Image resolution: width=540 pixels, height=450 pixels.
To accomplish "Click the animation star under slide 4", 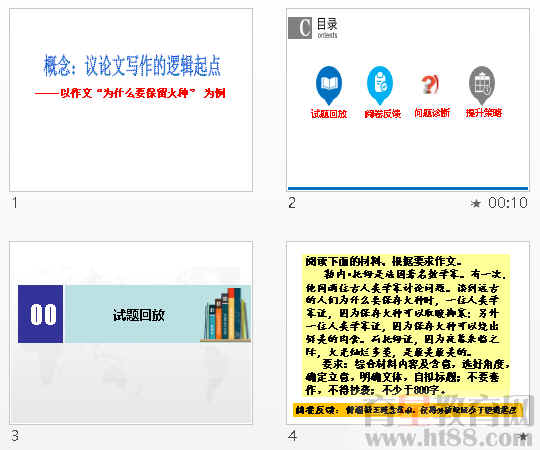I will point(523,437).
